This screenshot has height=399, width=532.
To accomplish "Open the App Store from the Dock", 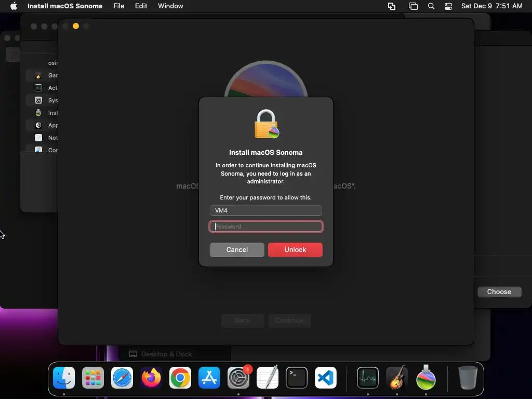I will (x=209, y=378).
